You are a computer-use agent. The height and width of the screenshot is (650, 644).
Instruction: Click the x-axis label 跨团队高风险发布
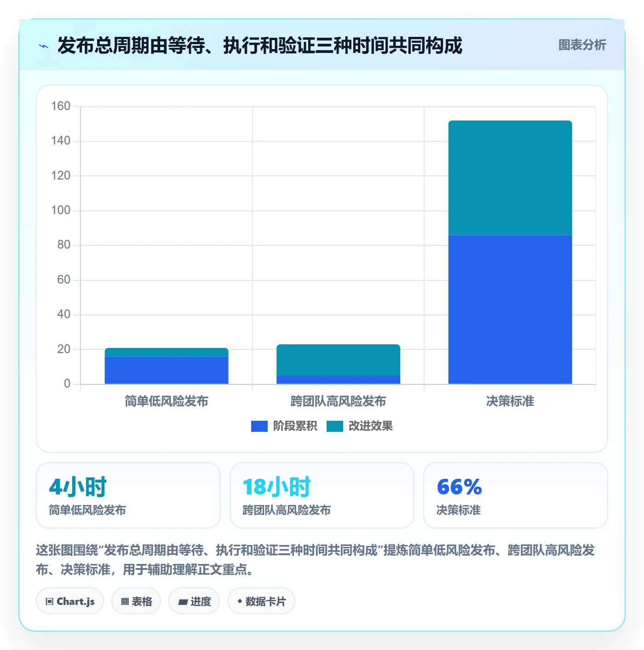tap(338, 401)
